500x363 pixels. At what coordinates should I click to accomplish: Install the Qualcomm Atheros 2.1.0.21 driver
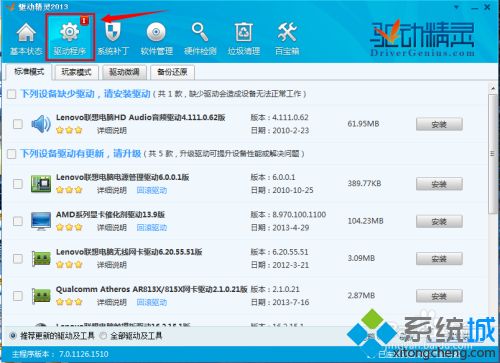click(439, 296)
